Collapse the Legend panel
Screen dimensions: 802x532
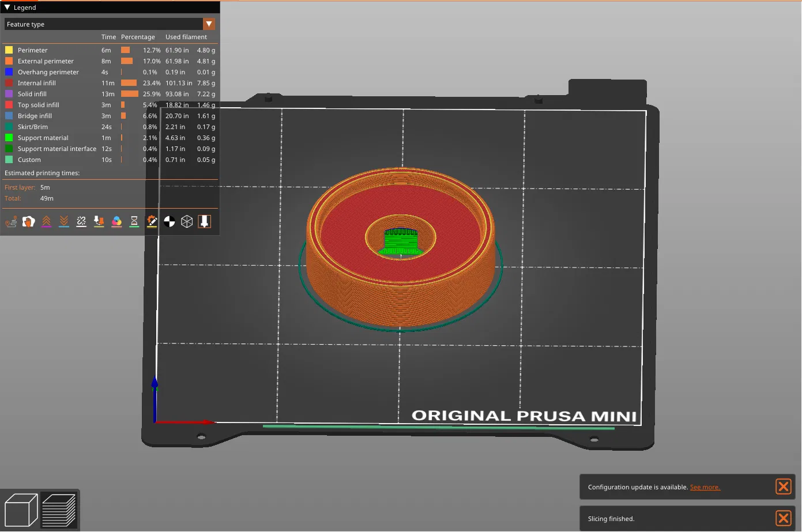click(x=7, y=7)
